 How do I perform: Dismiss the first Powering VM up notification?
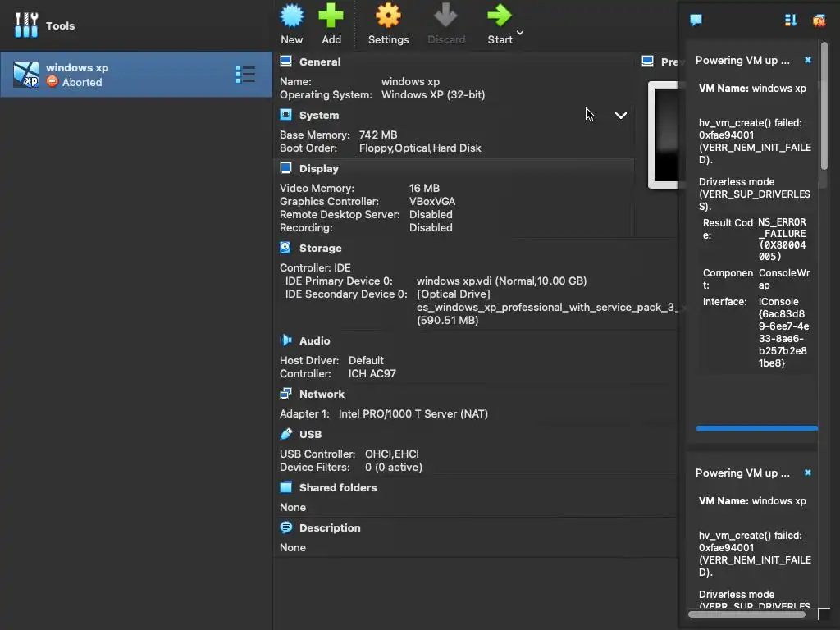808,60
